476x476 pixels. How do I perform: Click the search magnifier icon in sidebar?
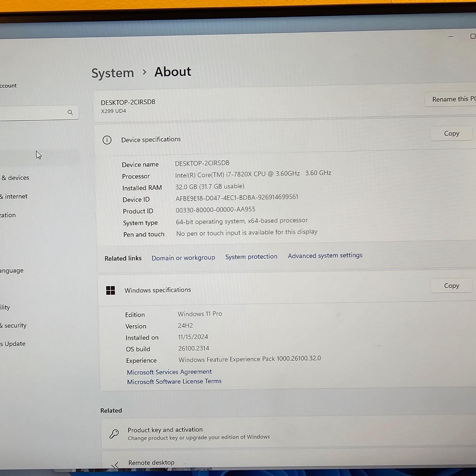pyautogui.click(x=70, y=112)
